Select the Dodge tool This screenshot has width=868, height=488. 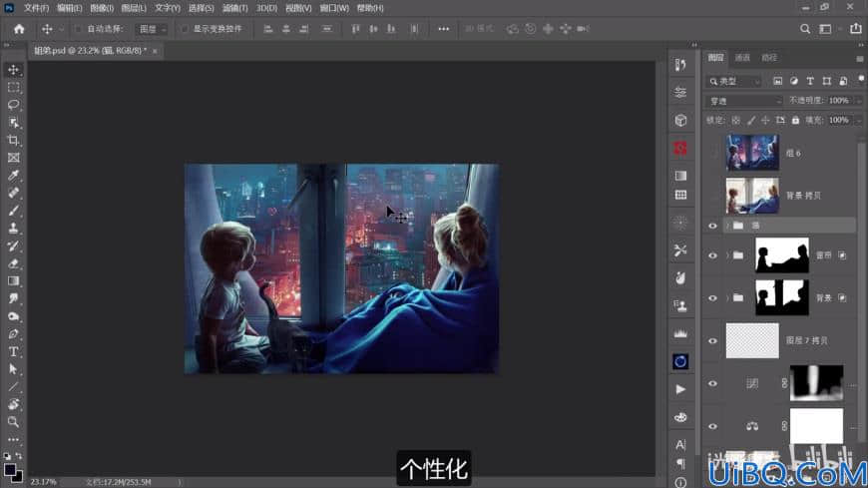(13, 316)
